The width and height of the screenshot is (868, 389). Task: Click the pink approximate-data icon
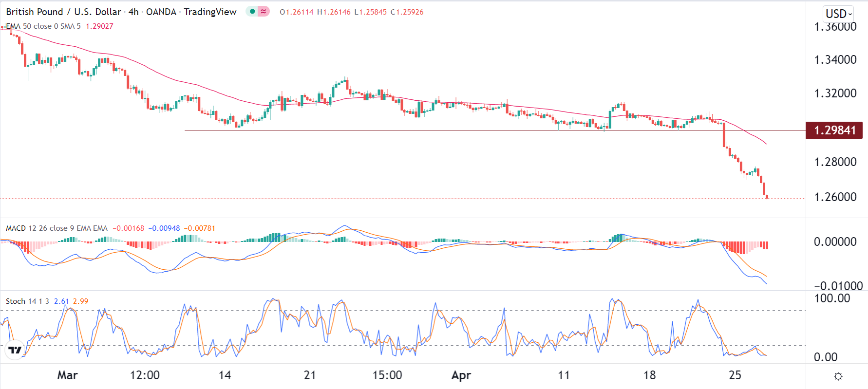pyautogui.click(x=264, y=11)
